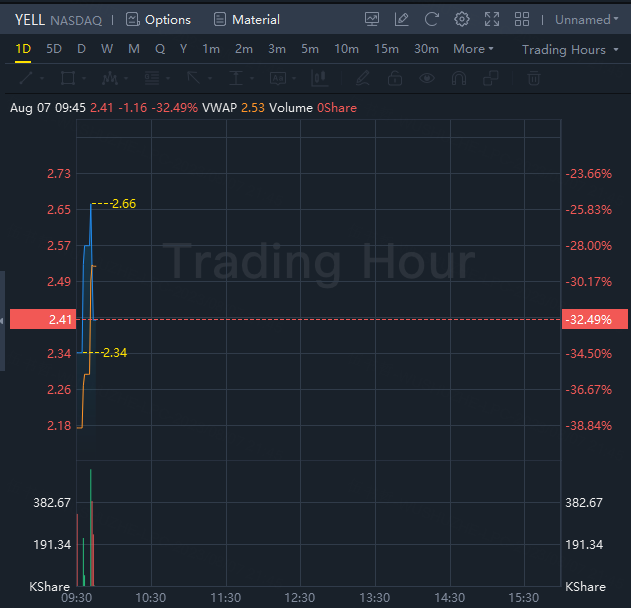The width and height of the screenshot is (631, 608).
Task: Toggle the magnet snap mode
Action: point(459,78)
